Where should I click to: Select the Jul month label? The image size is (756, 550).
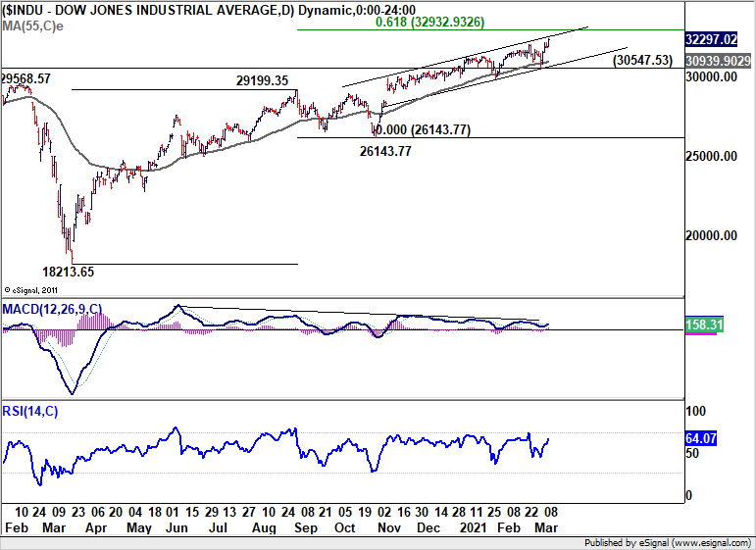click(218, 527)
